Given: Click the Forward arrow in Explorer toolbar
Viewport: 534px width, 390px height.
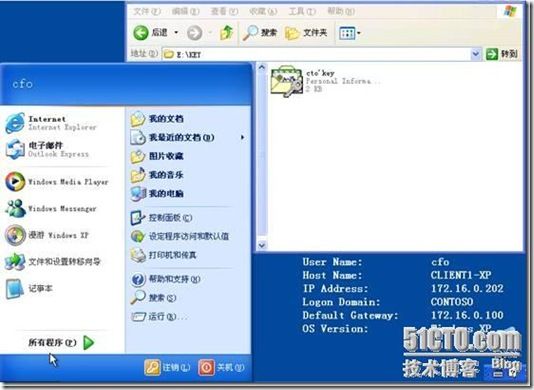Looking at the screenshot, I should point(194,33).
